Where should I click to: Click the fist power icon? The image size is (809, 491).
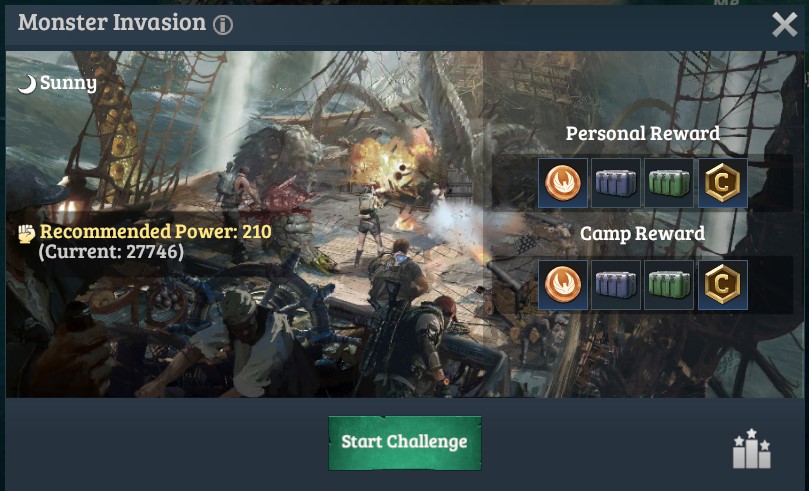(x=27, y=233)
